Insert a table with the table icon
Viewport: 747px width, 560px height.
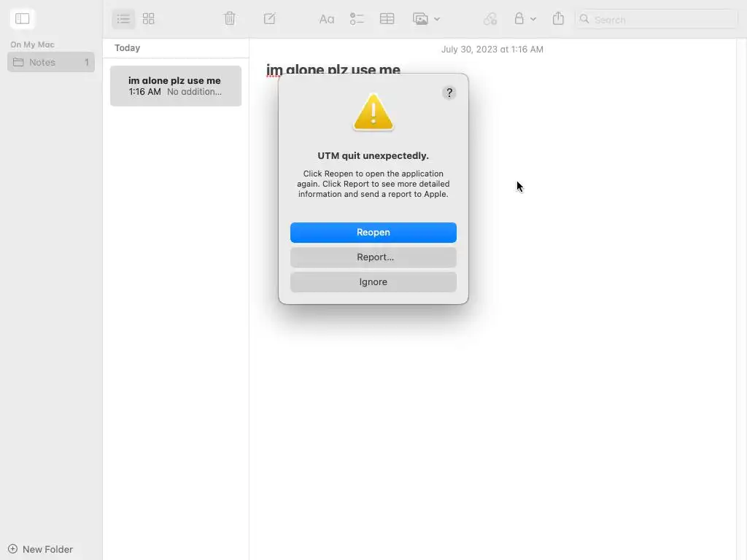coord(387,19)
